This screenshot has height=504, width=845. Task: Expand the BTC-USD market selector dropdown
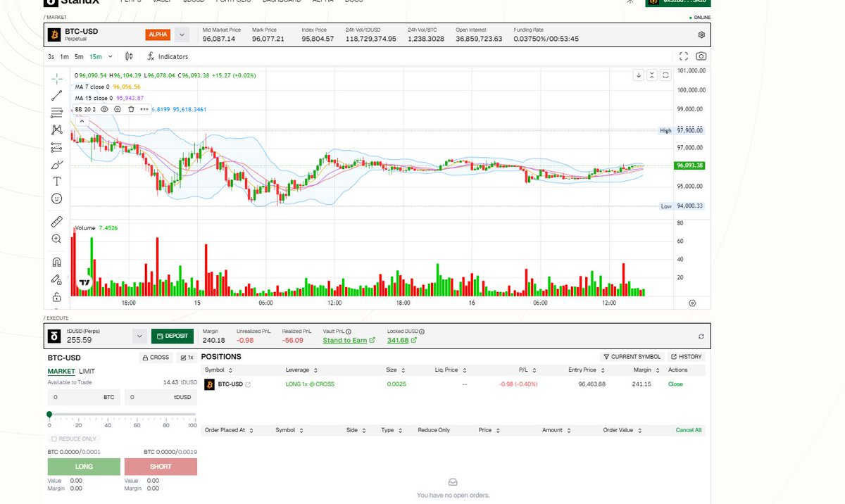[x=182, y=34]
